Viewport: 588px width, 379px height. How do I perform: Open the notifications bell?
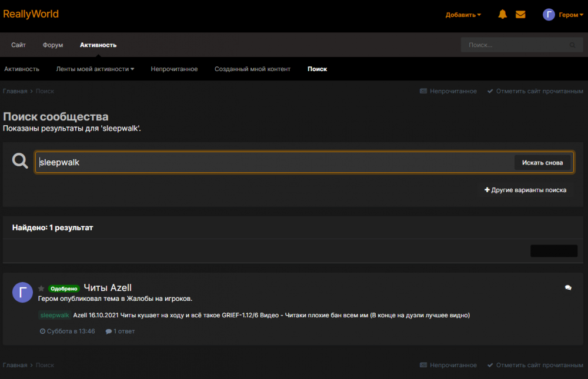coord(503,14)
